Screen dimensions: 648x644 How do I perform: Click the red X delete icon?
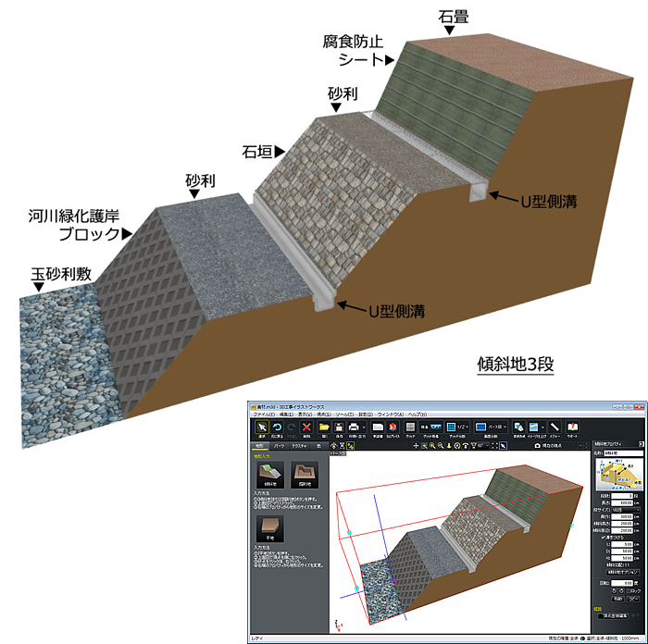coord(307,427)
